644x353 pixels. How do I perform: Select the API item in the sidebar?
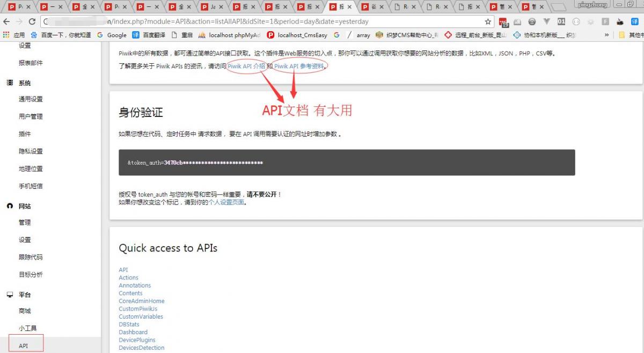[x=24, y=346]
